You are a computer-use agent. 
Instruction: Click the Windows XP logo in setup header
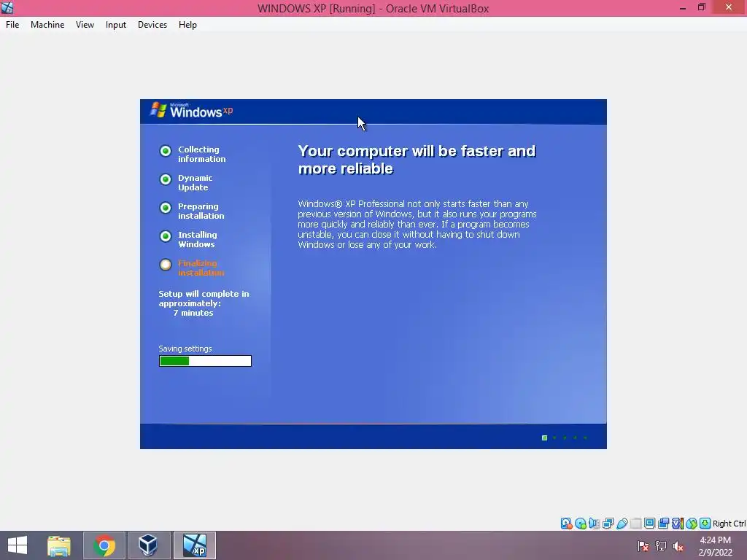[192, 111]
